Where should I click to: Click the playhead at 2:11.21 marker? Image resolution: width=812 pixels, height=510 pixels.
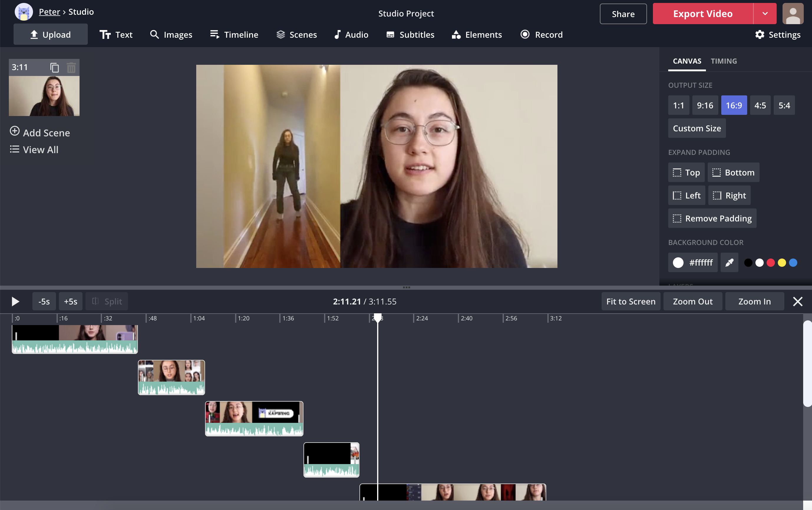pos(378,319)
